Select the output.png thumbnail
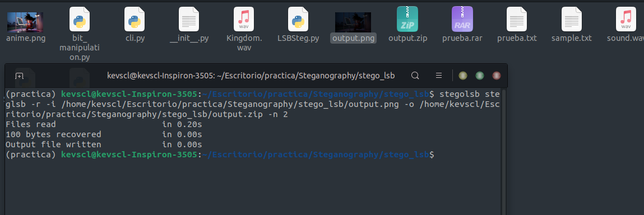Viewport: 644px width, 215px height. point(353,22)
